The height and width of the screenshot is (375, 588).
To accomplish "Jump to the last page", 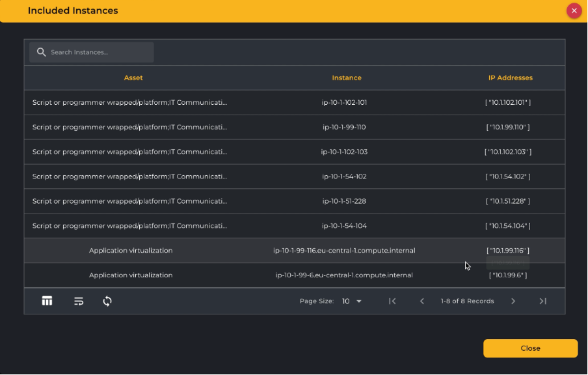I will (542, 301).
